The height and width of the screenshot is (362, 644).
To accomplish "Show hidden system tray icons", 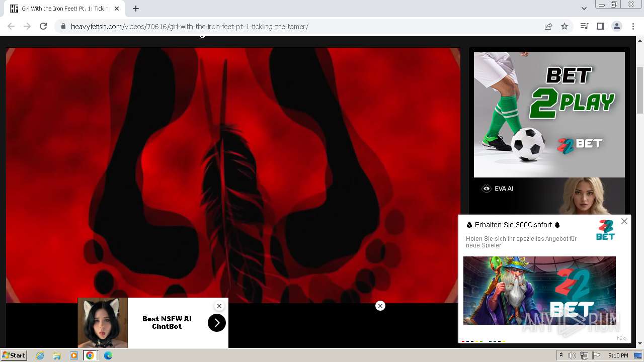I will pos(561,355).
